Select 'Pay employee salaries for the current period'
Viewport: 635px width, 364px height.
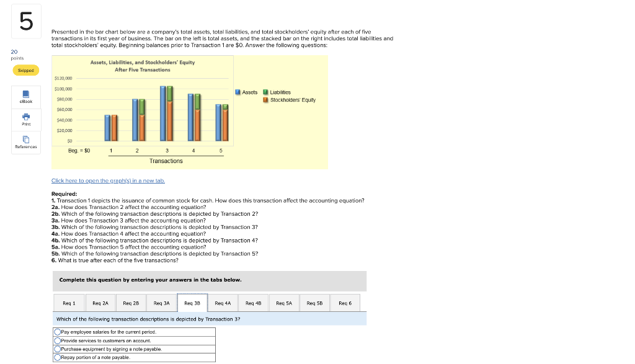pos(56,332)
